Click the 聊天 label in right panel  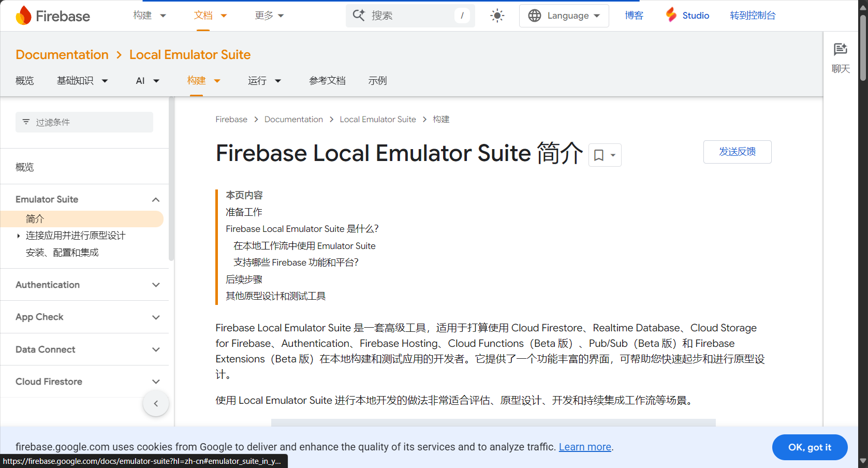coord(841,68)
